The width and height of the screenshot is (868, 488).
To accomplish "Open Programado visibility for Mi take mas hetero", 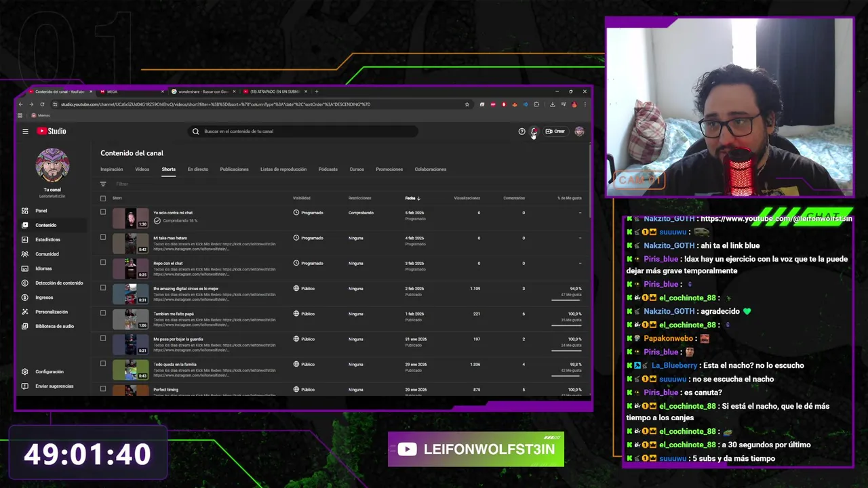I will point(308,238).
